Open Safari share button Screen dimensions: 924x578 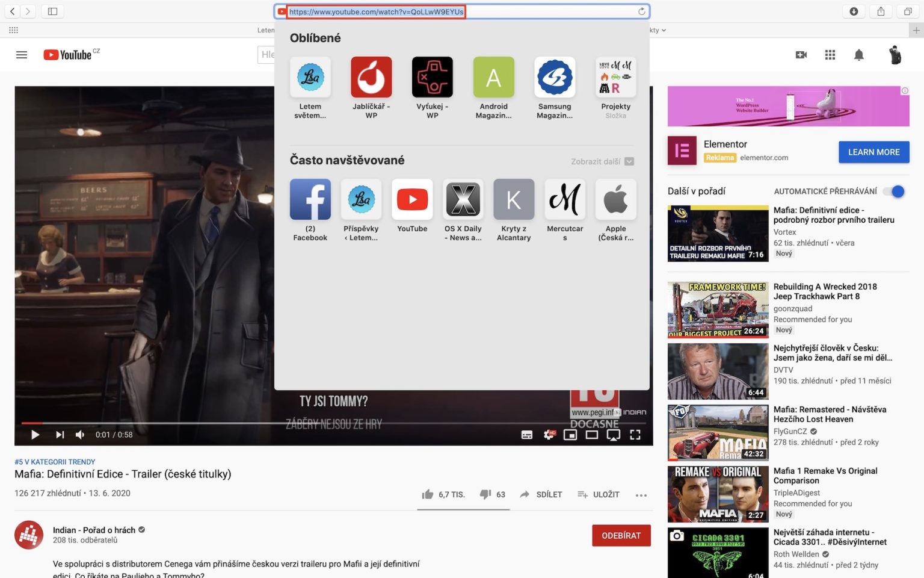881,11
